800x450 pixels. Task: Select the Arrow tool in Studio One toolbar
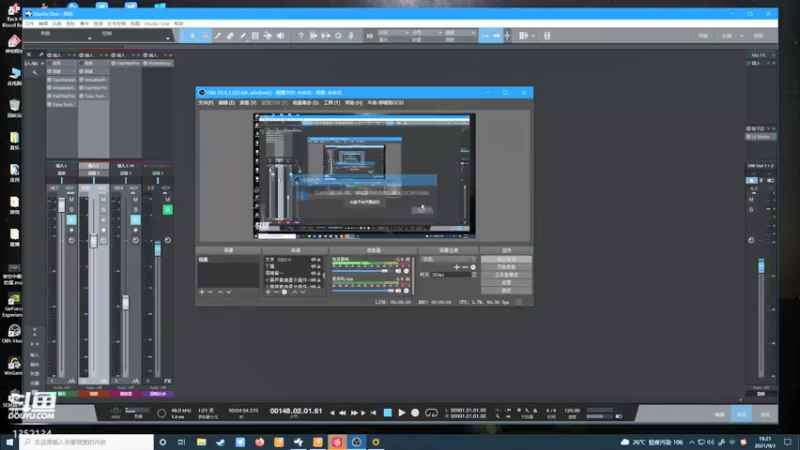192,36
